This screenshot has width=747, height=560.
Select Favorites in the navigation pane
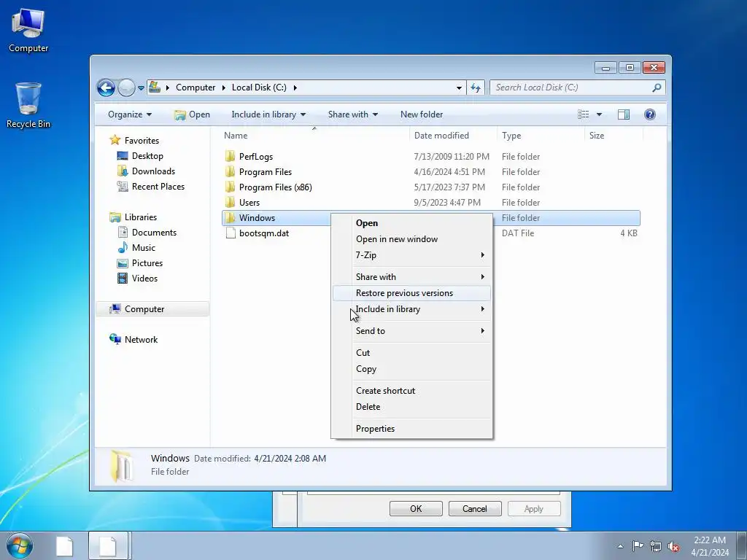click(142, 141)
